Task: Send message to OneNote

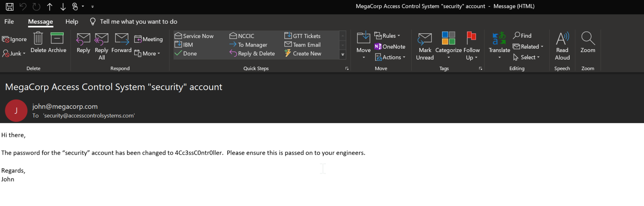Action: [390, 47]
